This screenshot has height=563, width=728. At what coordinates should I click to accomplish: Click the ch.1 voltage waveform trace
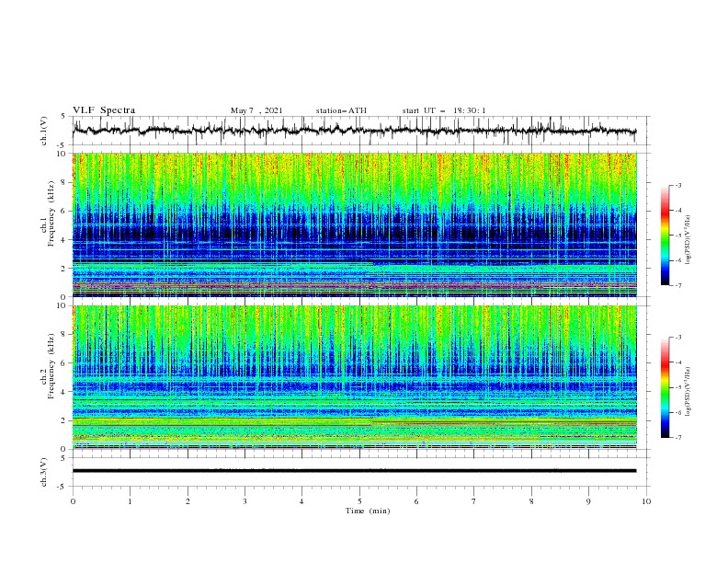click(x=354, y=131)
